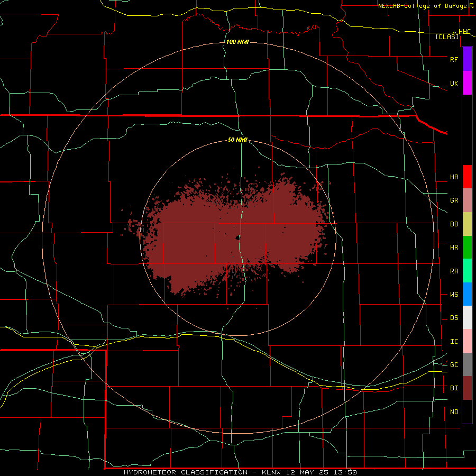Click the white DS legend swatch
476x476 pixels.
(467, 317)
